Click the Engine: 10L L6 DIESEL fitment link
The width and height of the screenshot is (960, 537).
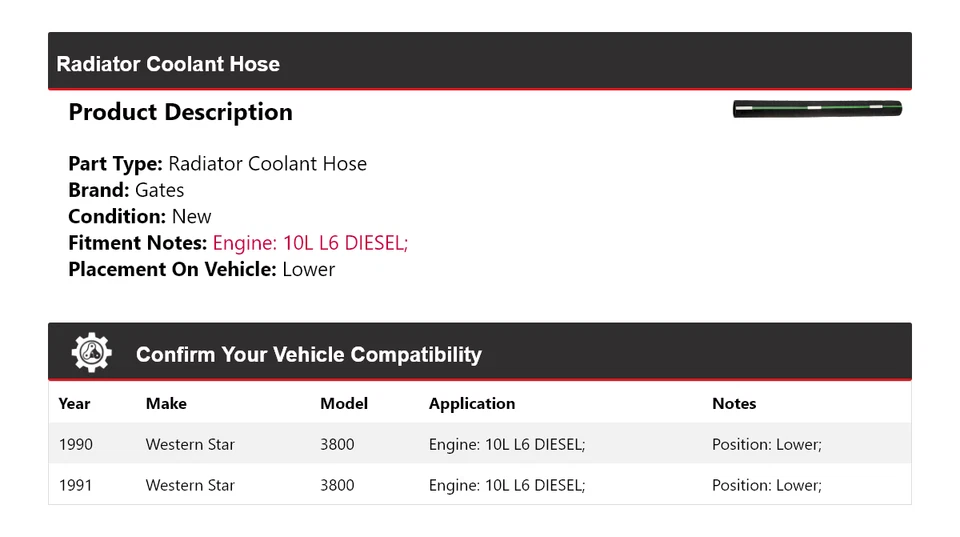[x=310, y=243]
